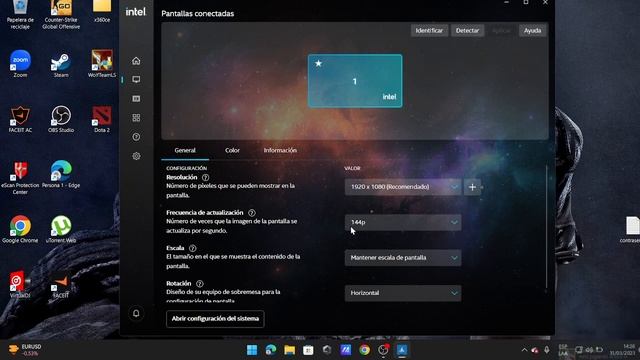Add custom resolution with plus button
The width and height of the screenshot is (640, 360).
472,187
